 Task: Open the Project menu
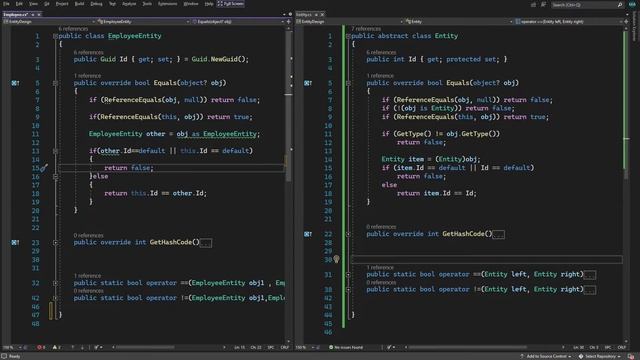[x=62, y=4]
